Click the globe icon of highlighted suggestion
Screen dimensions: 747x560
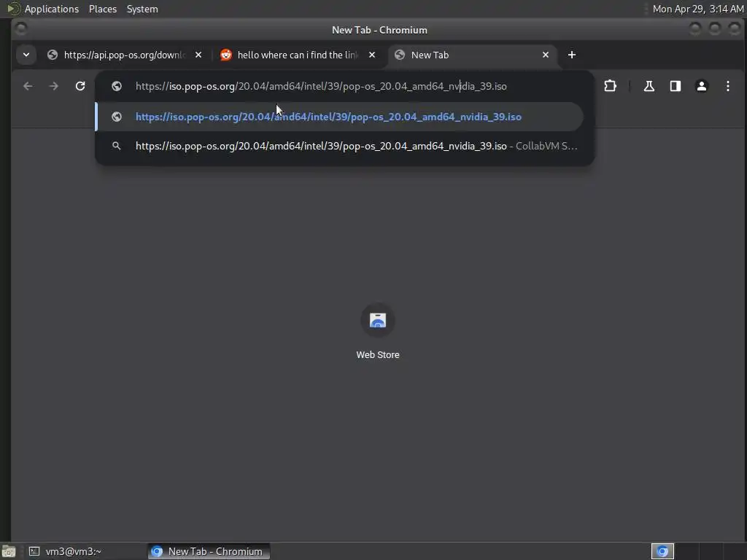coord(117,117)
